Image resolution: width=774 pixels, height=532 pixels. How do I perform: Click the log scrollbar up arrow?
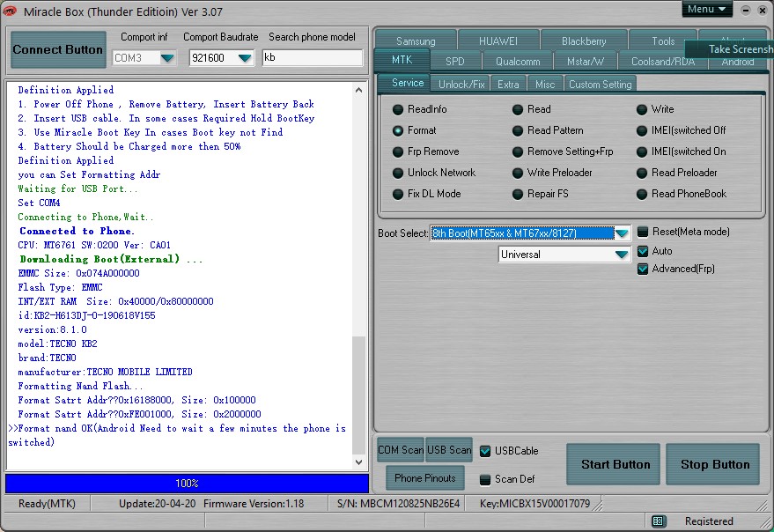point(359,90)
